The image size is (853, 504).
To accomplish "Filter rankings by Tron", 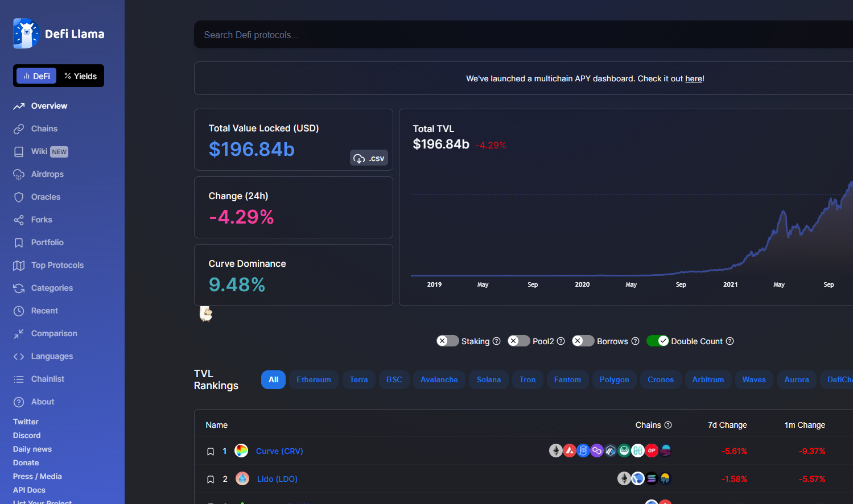I will point(528,379).
